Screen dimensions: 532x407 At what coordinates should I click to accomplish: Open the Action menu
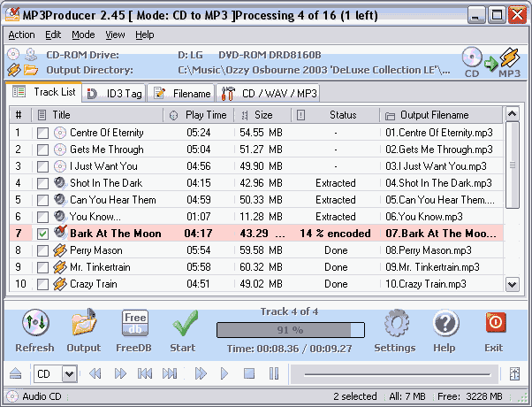tap(21, 35)
